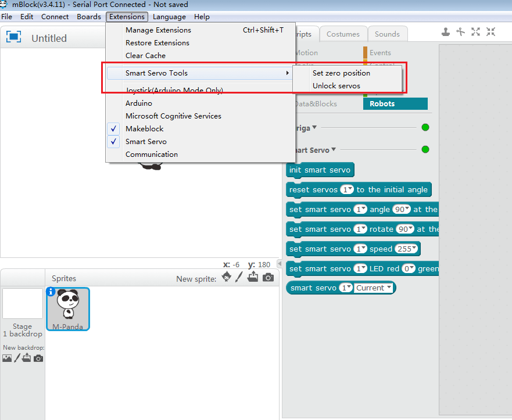Image resolution: width=512 pixels, height=420 pixels.
Task: Select Unlock servos option
Action: coord(347,86)
